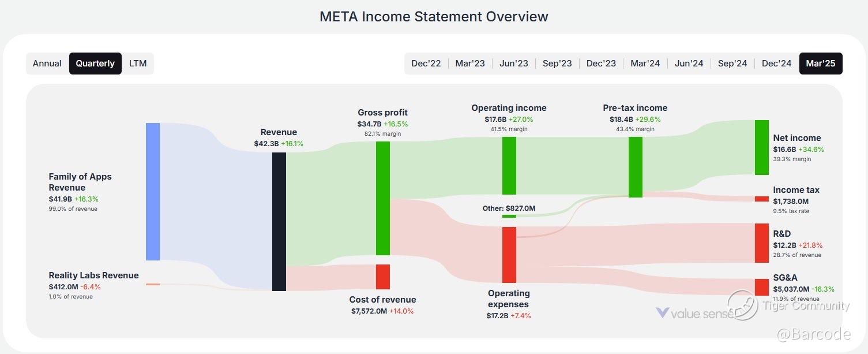The image size is (868, 354).
Task: Click the value sense logo icon
Action: coord(663,312)
